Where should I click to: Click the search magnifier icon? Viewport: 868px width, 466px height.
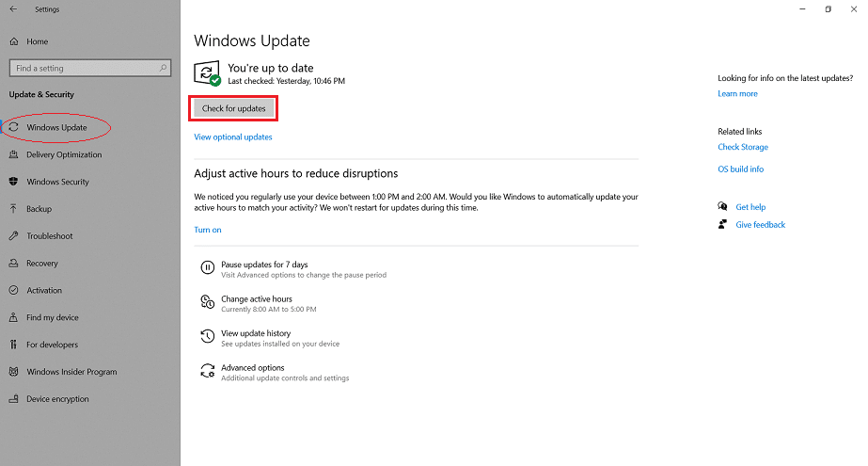point(163,68)
